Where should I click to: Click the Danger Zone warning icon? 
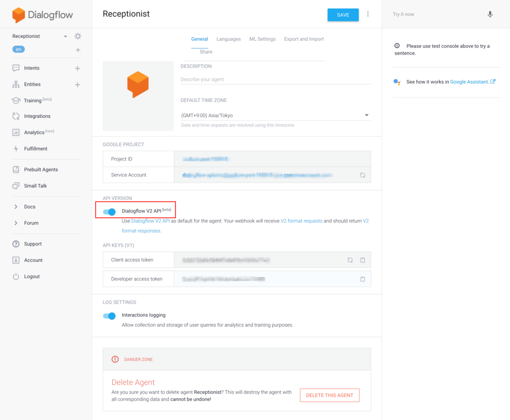[115, 359]
